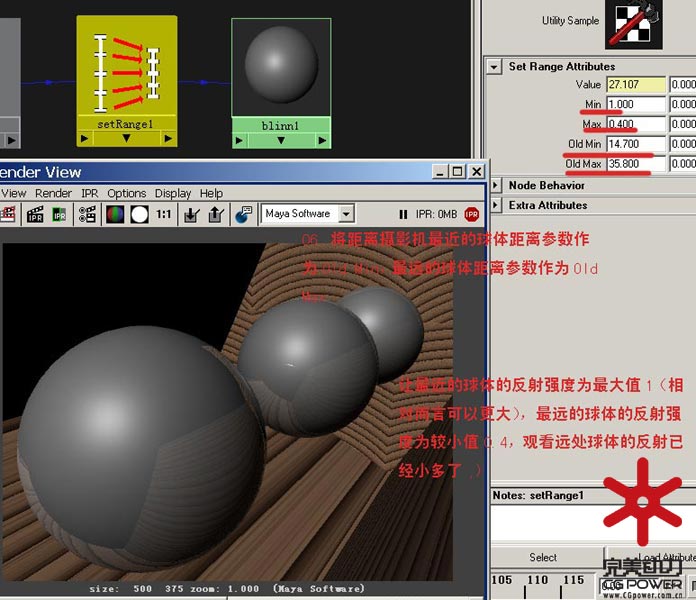This screenshot has height=600, width=696.
Task: Click blinn1 node's left input arrow
Action: tap(239, 141)
